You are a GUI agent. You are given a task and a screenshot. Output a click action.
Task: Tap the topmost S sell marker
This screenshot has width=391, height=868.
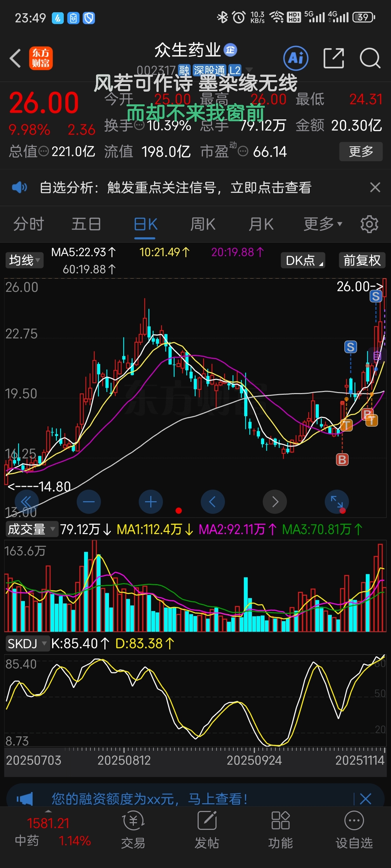coord(376,296)
